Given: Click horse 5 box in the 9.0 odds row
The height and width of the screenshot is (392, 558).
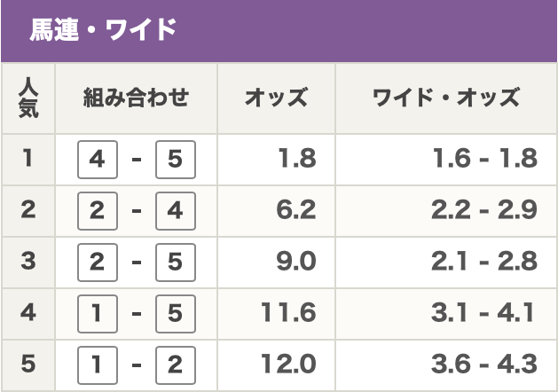Looking at the screenshot, I should [175, 263].
